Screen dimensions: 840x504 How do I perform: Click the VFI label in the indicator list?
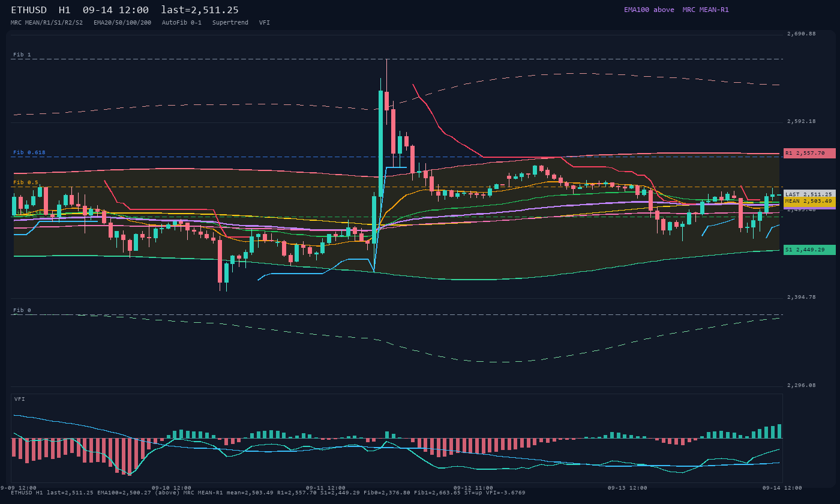click(x=265, y=22)
